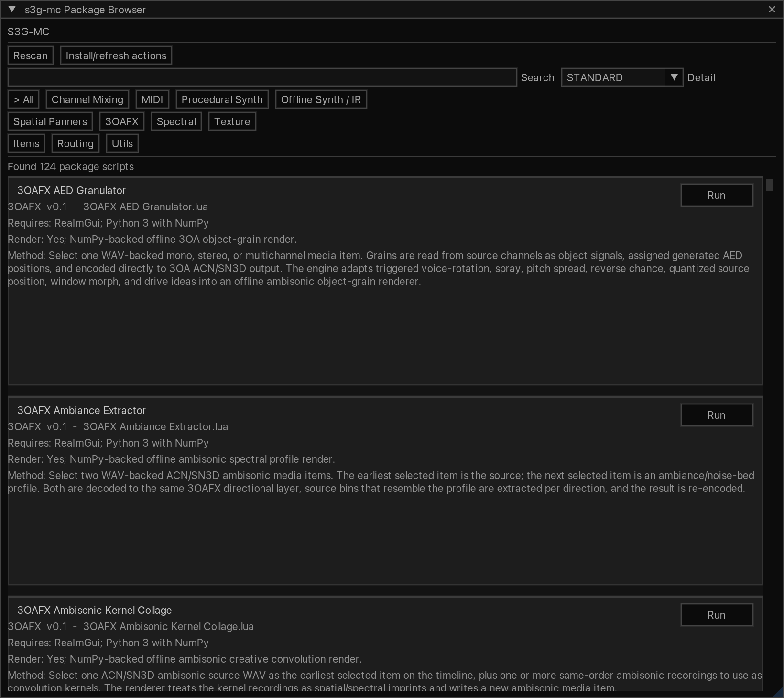Filter by Utils category

pos(122,143)
